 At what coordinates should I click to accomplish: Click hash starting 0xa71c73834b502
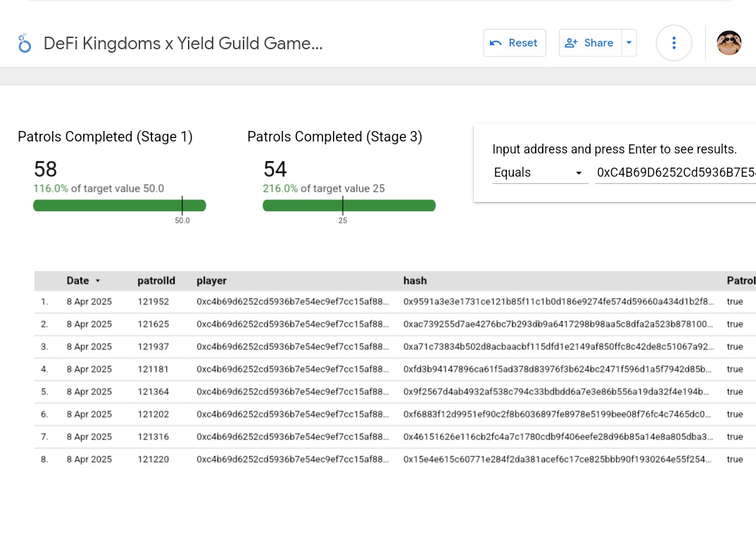coord(559,347)
